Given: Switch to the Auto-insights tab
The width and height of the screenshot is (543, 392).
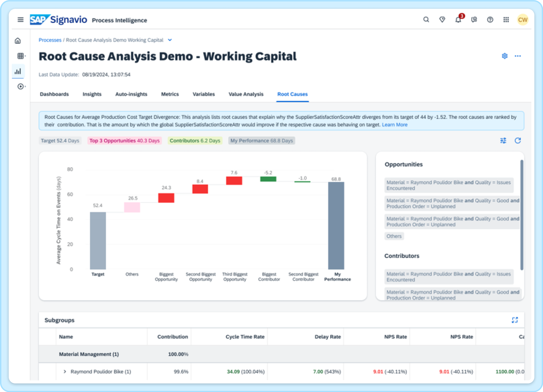Looking at the screenshot, I should 131,94.
